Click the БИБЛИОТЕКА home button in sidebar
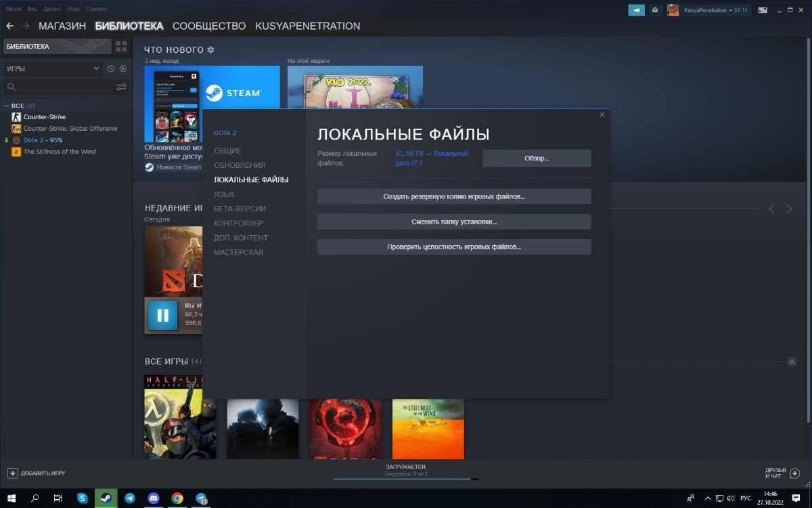This screenshot has height=508, width=812. (56, 46)
